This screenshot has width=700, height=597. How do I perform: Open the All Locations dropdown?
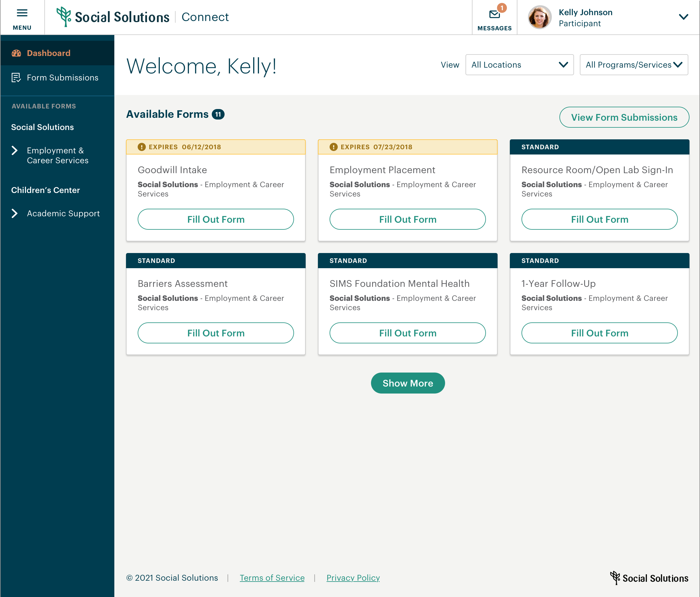click(519, 65)
